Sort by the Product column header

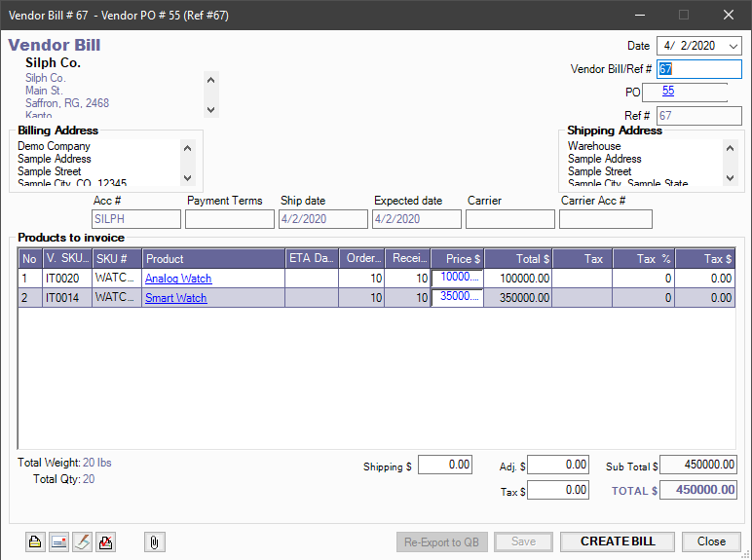pos(212,259)
